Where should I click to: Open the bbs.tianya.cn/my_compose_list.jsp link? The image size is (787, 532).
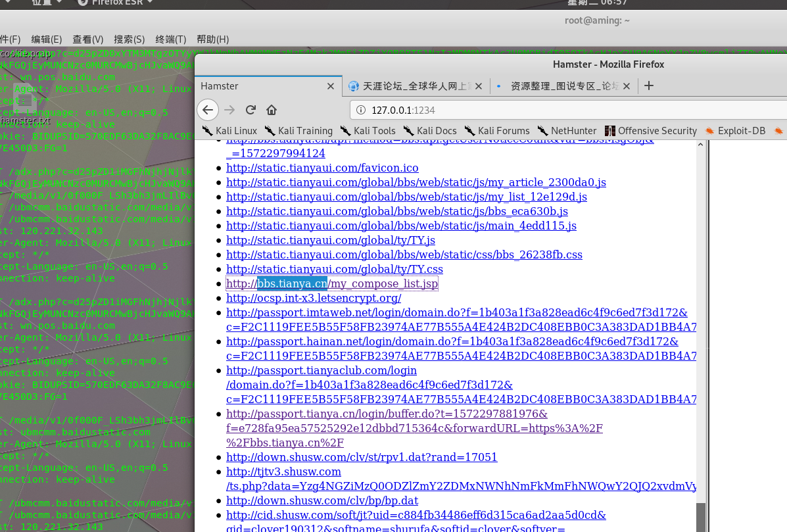(332, 283)
